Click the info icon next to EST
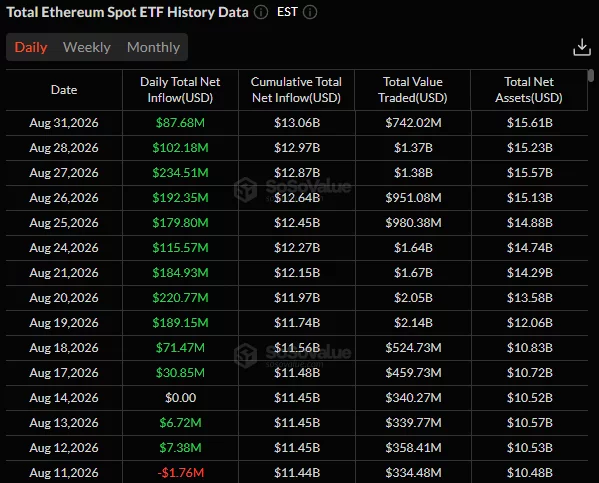 [x=310, y=12]
